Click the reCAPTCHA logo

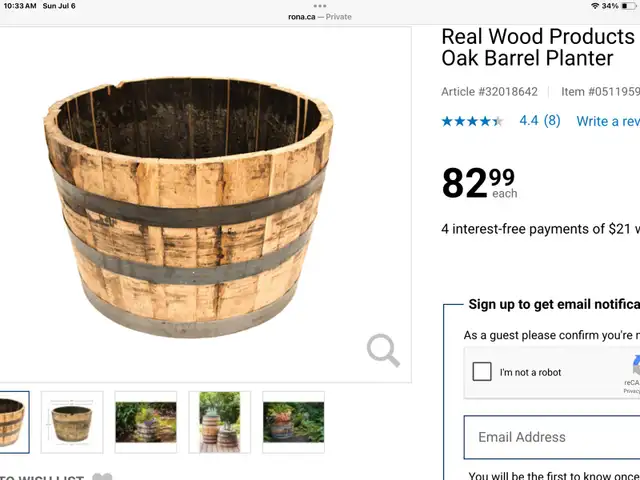coord(636,364)
